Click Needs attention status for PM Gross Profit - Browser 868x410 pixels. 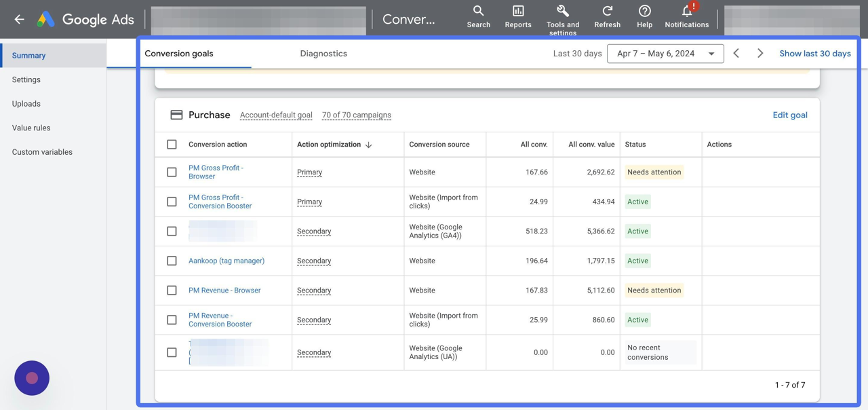click(x=654, y=172)
